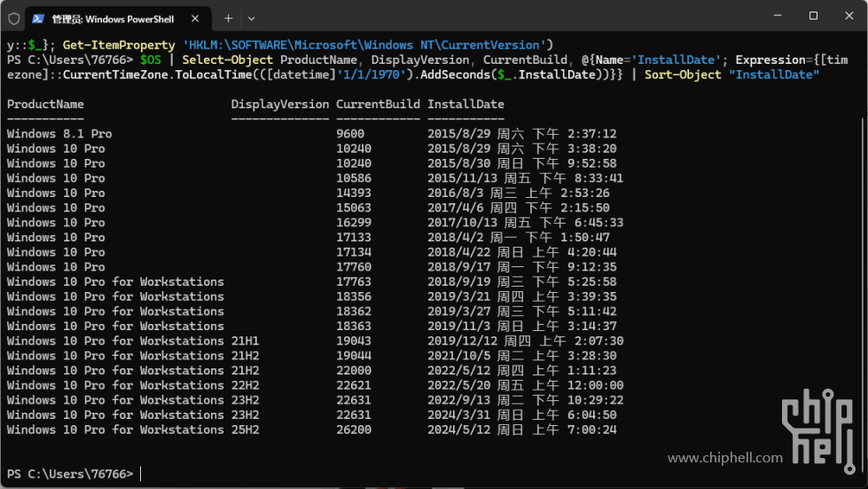Click the Select-Object command text
The height and width of the screenshot is (489, 868).
tap(228, 59)
